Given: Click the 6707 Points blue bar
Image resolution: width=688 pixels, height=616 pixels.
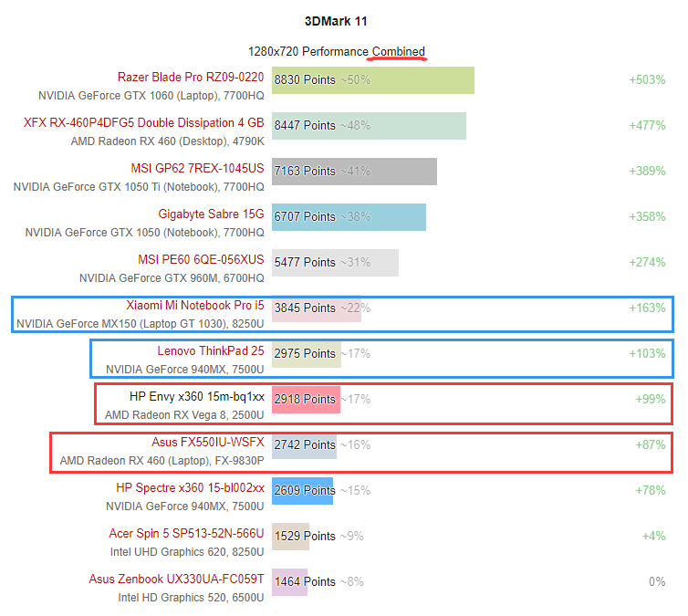Looking at the screenshot, I should click(x=349, y=217).
